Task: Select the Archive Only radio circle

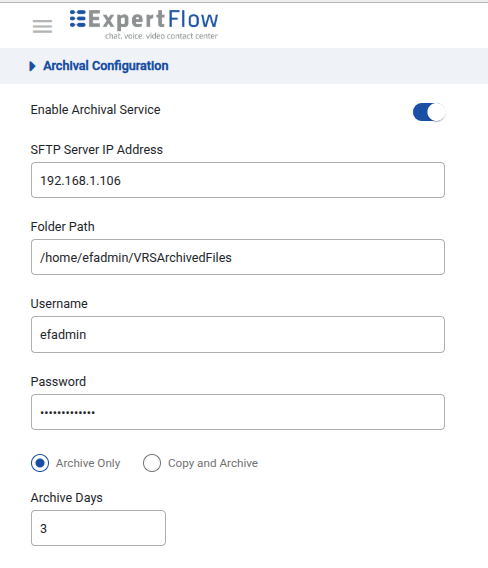Action: [40, 463]
